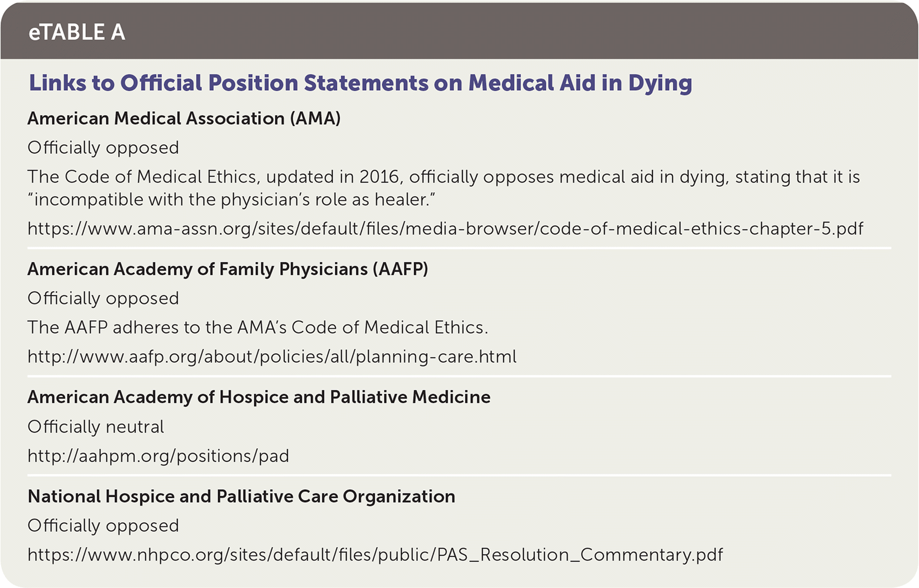
Task: Open the nhpco.org PAS_Resolution_Commentary.pdf link
Action: tap(375, 555)
